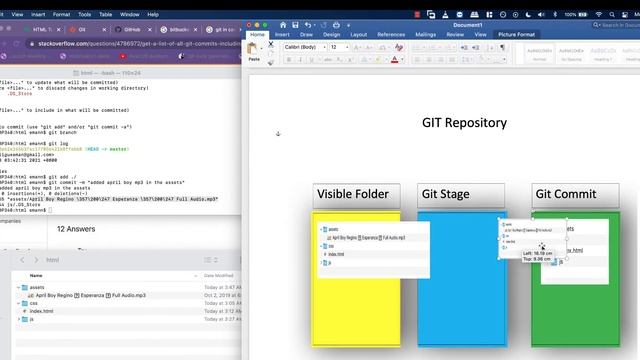Apply italic formatting in Word ribbon

pos(300,60)
